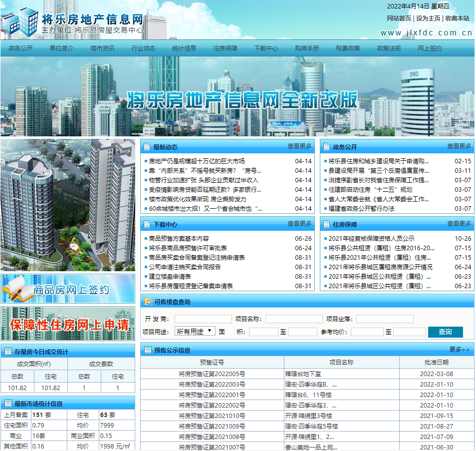Expand 查看更多 in 最新动态 panel
This screenshot has height=451, width=476.
coord(299,146)
